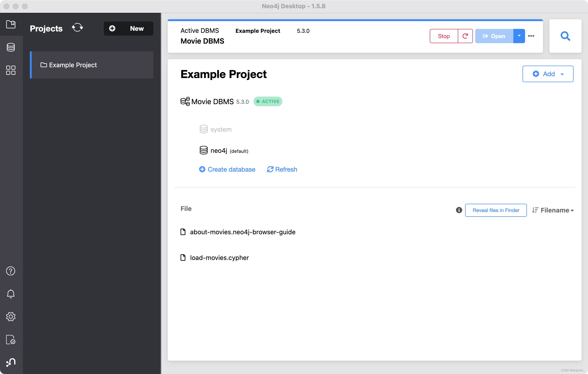Open release notes via the document-gear icon

(x=11, y=340)
